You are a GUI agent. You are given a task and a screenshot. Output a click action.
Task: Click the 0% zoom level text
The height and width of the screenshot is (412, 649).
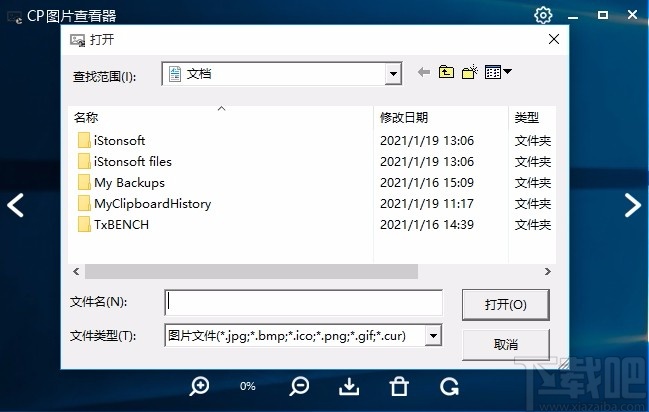(248, 386)
